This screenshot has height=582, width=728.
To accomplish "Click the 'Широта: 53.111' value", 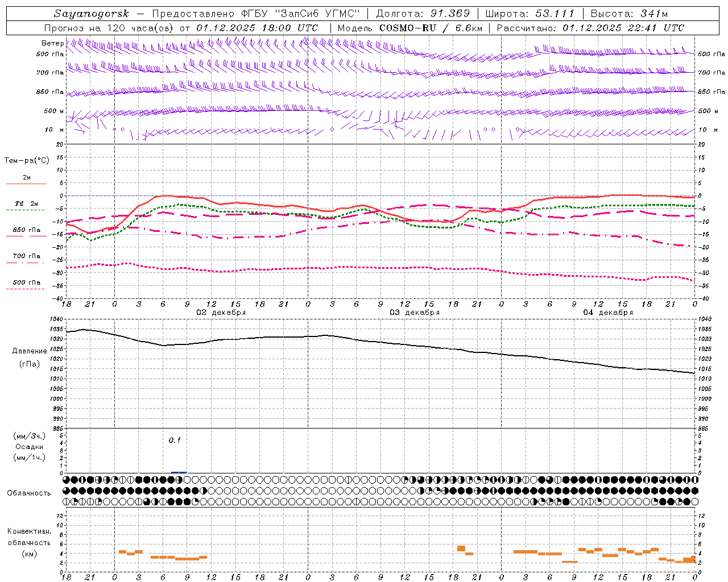I will click(530, 14).
